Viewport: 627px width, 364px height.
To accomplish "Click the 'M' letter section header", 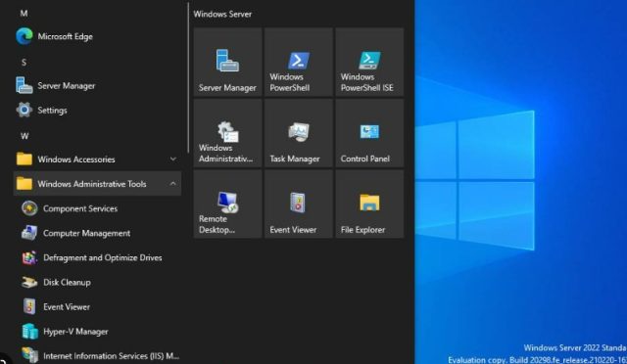I will point(24,13).
